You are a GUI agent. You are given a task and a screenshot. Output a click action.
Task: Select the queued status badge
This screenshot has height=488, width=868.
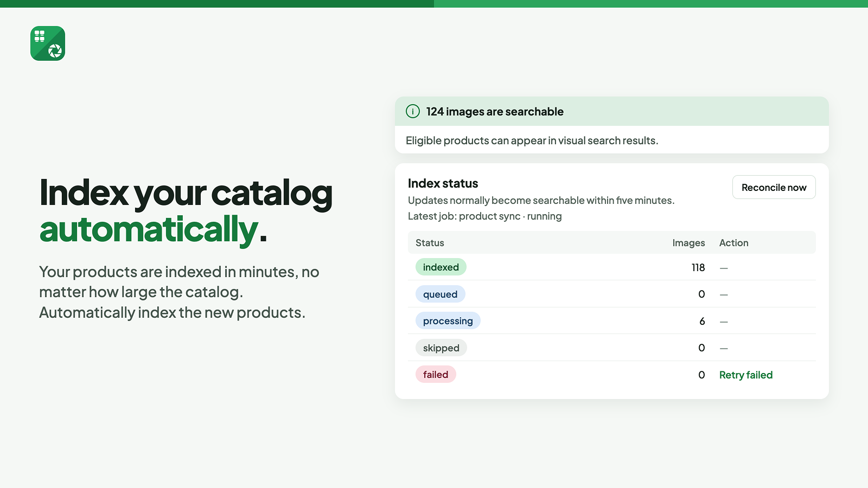click(x=440, y=294)
